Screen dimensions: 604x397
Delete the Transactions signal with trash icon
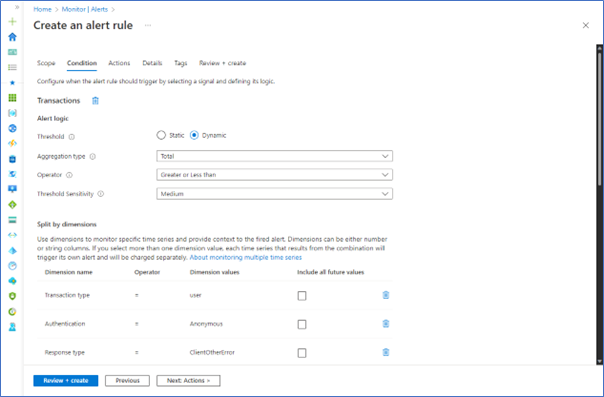point(95,101)
